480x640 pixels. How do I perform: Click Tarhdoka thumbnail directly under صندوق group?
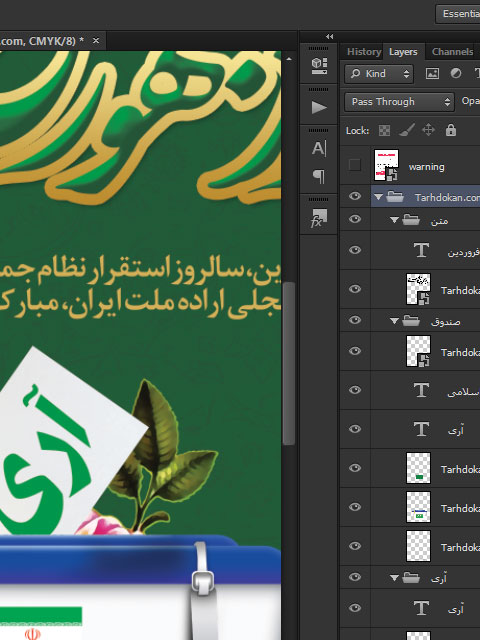tap(418, 351)
